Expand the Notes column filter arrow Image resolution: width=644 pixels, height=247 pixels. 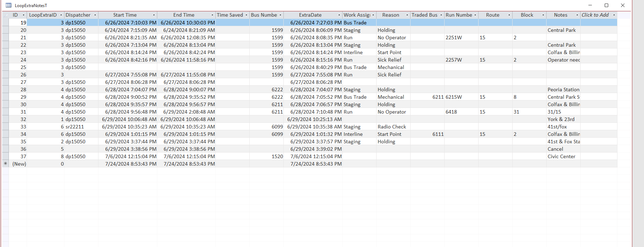point(577,15)
